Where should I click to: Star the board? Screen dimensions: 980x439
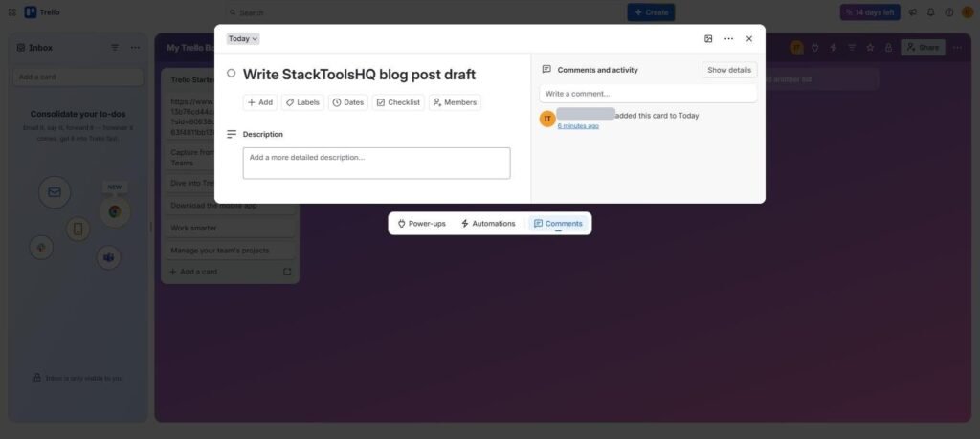click(x=870, y=48)
